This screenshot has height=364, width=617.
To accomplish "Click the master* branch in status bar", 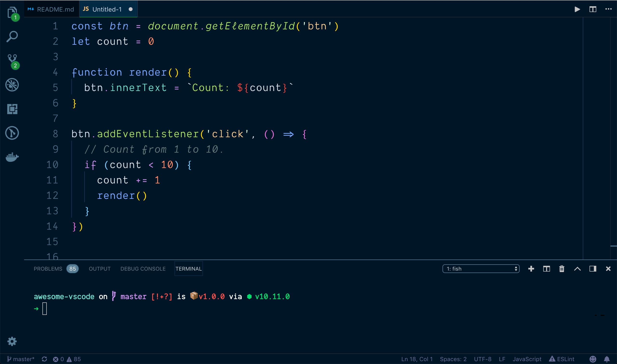I will (21, 359).
